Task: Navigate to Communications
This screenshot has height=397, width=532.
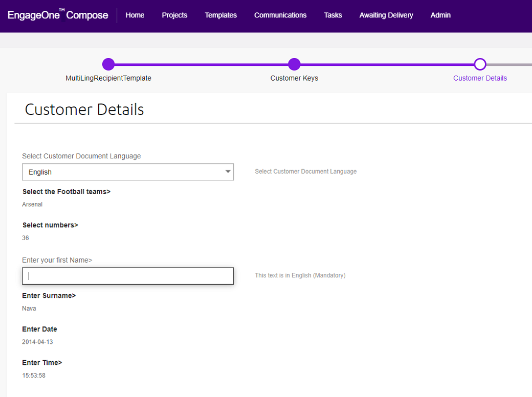Action: pos(280,15)
